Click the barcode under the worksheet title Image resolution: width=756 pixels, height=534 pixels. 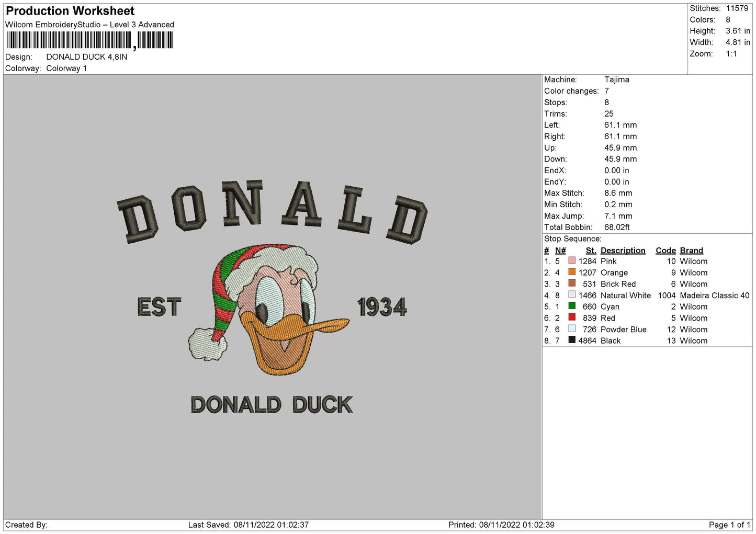click(89, 40)
